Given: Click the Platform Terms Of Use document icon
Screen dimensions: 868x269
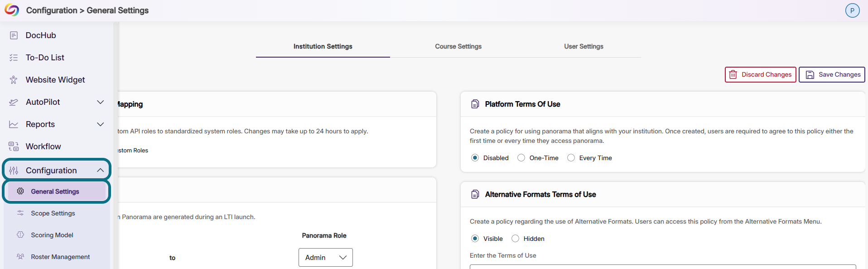Looking at the screenshot, I should click(475, 104).
